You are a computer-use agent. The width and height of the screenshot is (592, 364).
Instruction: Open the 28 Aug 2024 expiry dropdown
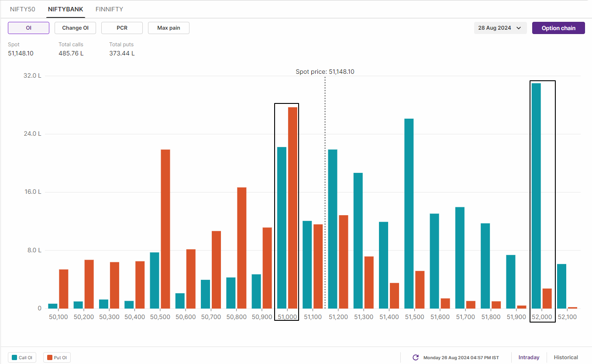(x=500, y=28)
